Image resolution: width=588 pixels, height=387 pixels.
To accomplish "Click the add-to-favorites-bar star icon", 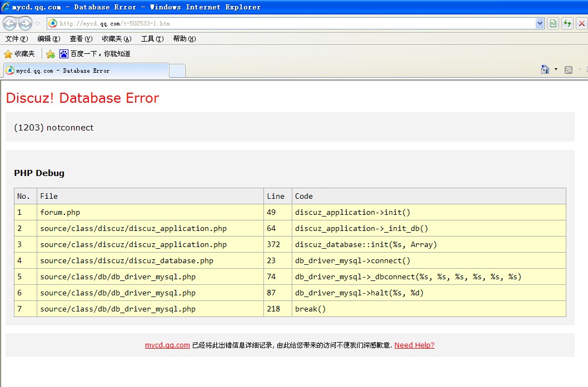I will pos(50,54).
